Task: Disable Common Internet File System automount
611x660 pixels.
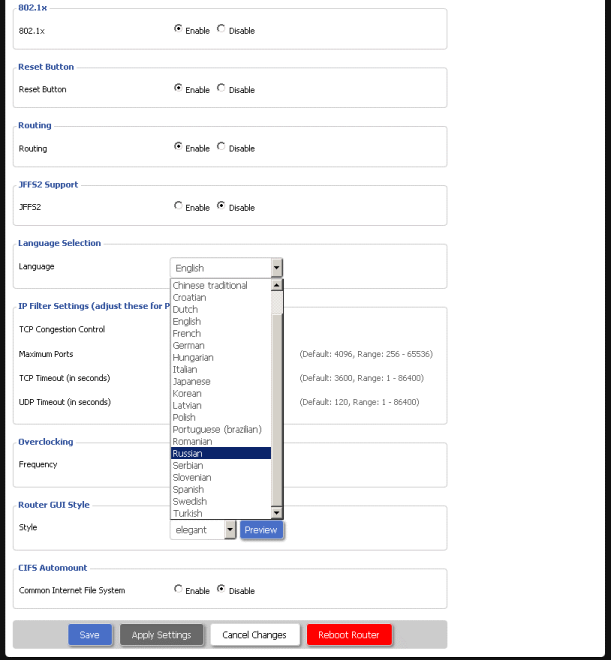Action: pyautogui.click(x=221, y=589)
